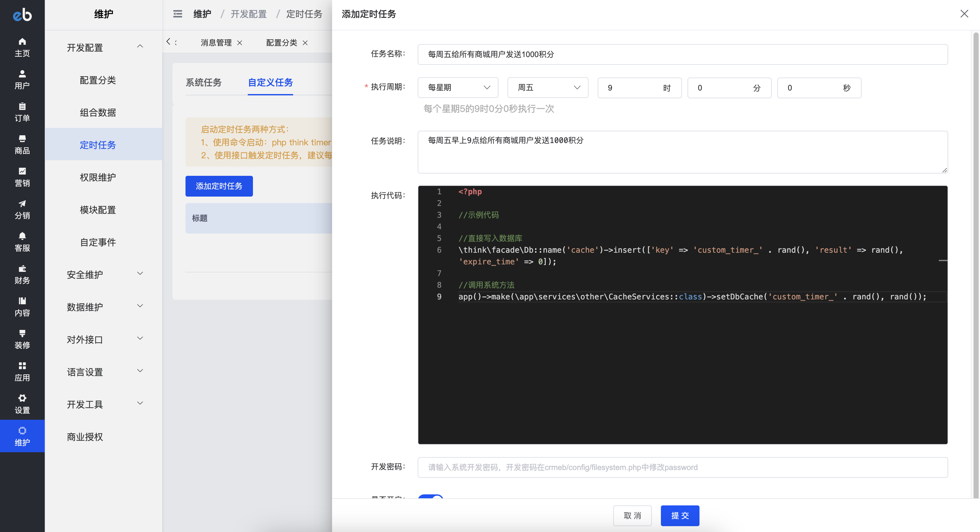
Task: Toggle the 是否开启 switch
Action: click(431, 497)
